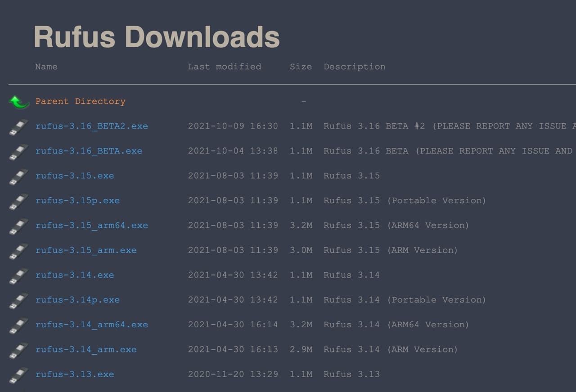This screenshot has height=392, width=576.
Task: Download rufus-3.14_arm64.exe
Action: pyautogui.click(x=92, y=325)
